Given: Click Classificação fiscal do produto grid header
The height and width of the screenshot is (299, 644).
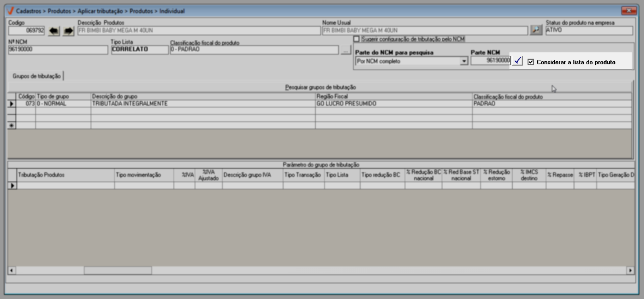Looking at the screenshot, I should point(552,97).
